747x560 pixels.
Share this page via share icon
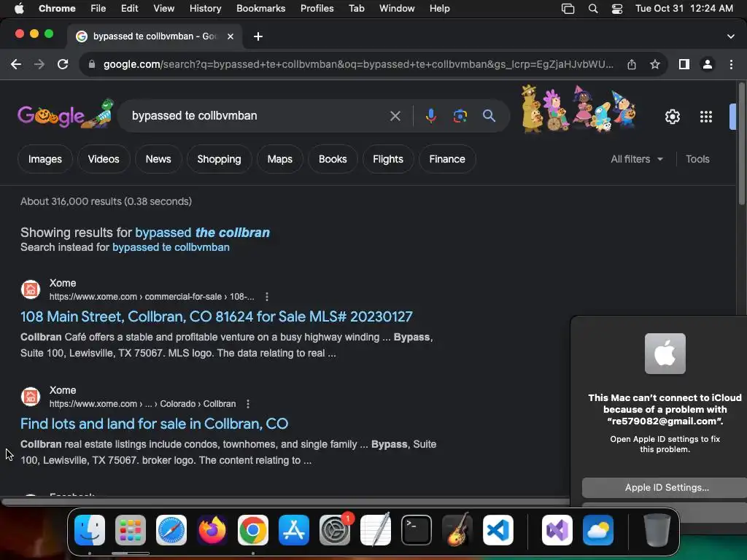(632, 64)
